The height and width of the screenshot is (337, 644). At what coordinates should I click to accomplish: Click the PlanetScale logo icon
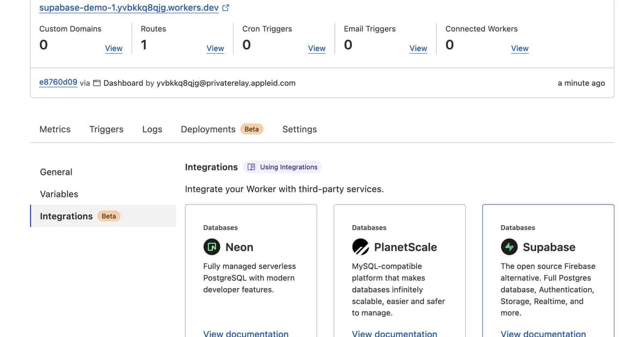point(358,247)
